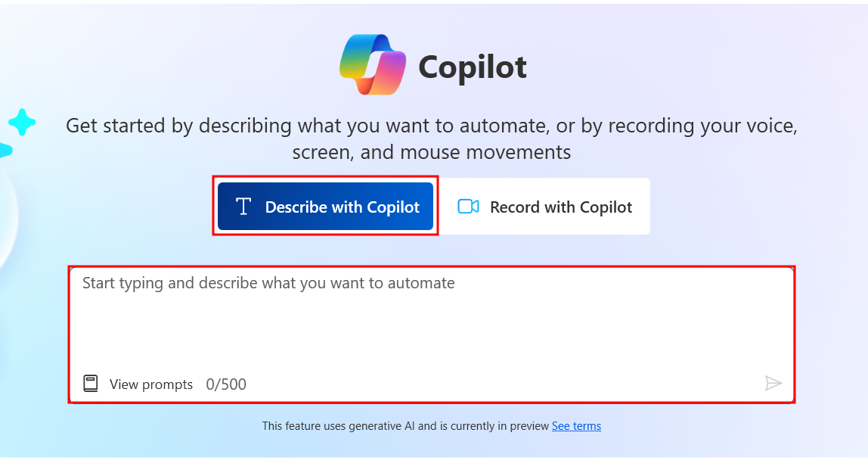Image resolution: width=868 pixels, height=473 pixels.
Task: Click the T text icon on Describe button
Action: [243, 207]
